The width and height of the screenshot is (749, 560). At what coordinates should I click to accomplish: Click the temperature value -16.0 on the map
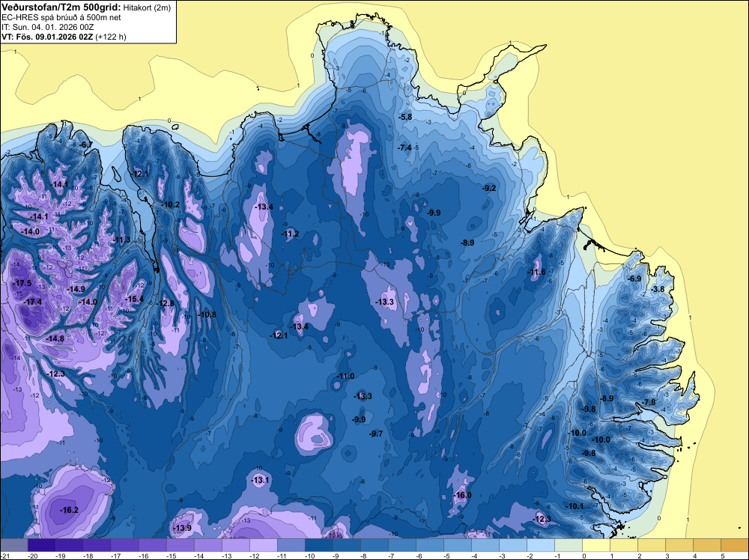[x=462, y=496]
